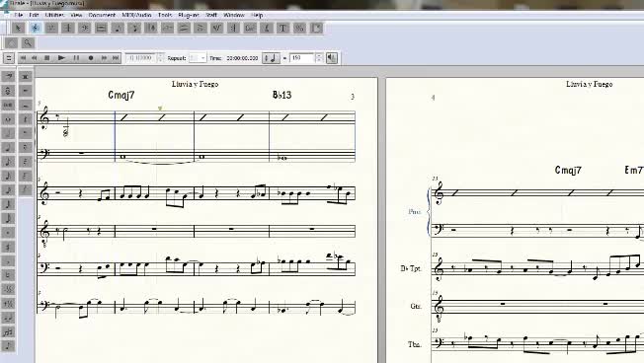Select the Key Signature tool

click(x=51, y=28)
